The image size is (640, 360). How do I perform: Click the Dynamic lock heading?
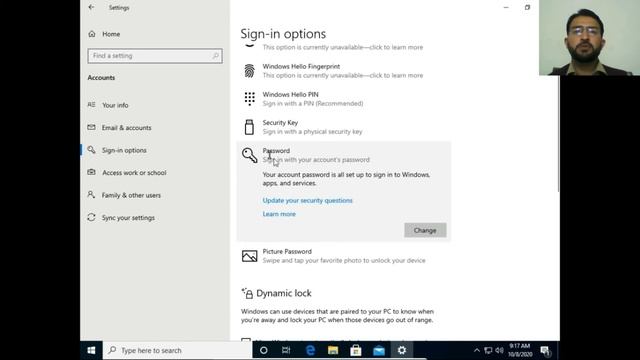click(x=284, y=293)
